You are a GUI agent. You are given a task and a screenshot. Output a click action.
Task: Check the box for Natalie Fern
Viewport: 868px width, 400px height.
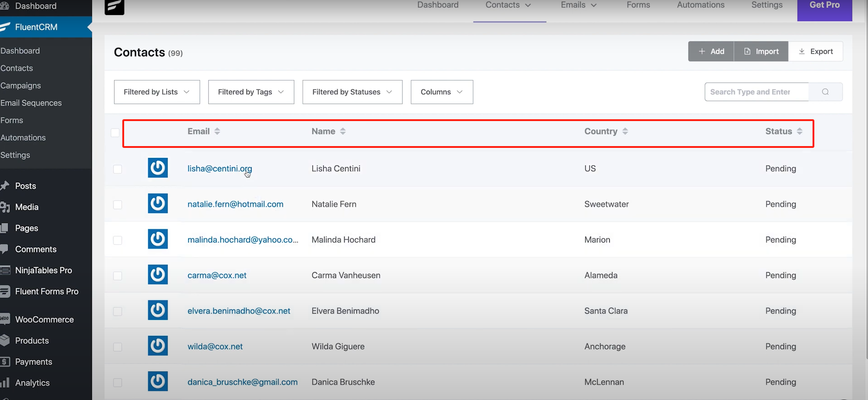pos(118,204)
